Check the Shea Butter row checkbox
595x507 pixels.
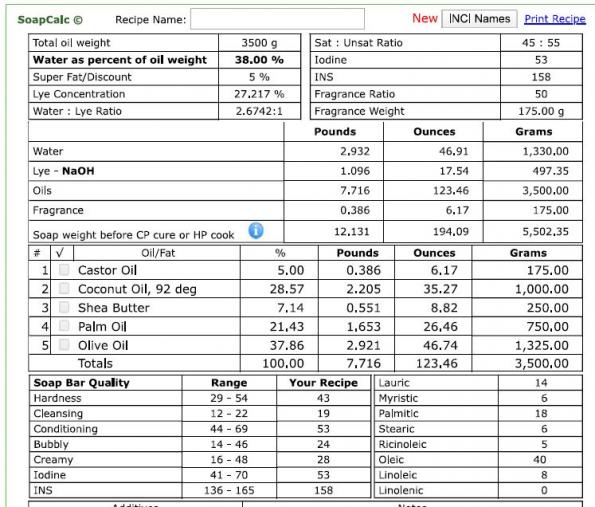click(x=64, y=307)
